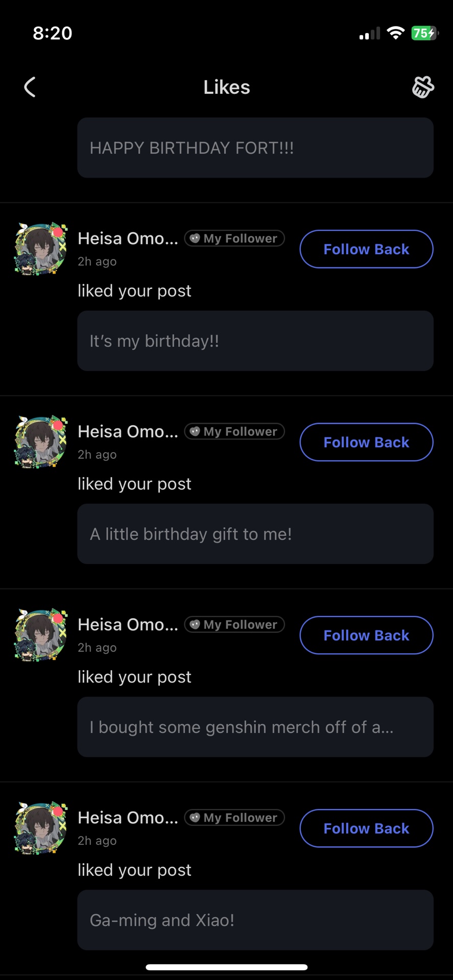This screenshot has height=980, width=453.
Task: Open avatar beside "Ga-ming and Xiao!" like
Action: pyautogui.click(x=41, y=828)
